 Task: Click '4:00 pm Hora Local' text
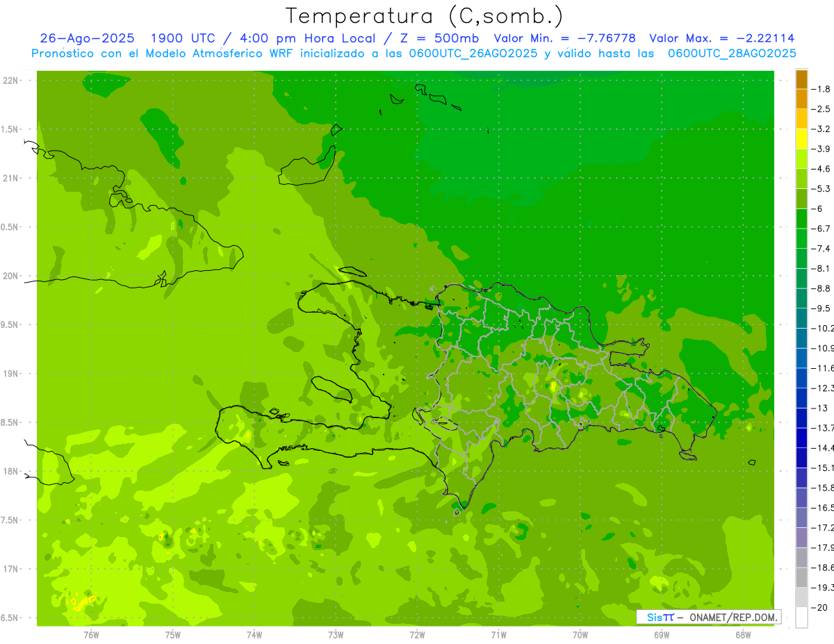[306, 39]
